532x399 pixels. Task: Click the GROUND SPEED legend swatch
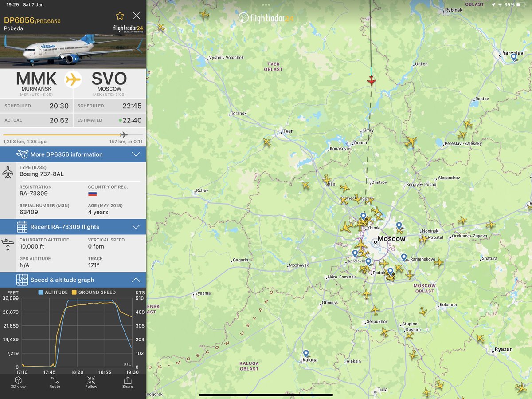point(74,292)
